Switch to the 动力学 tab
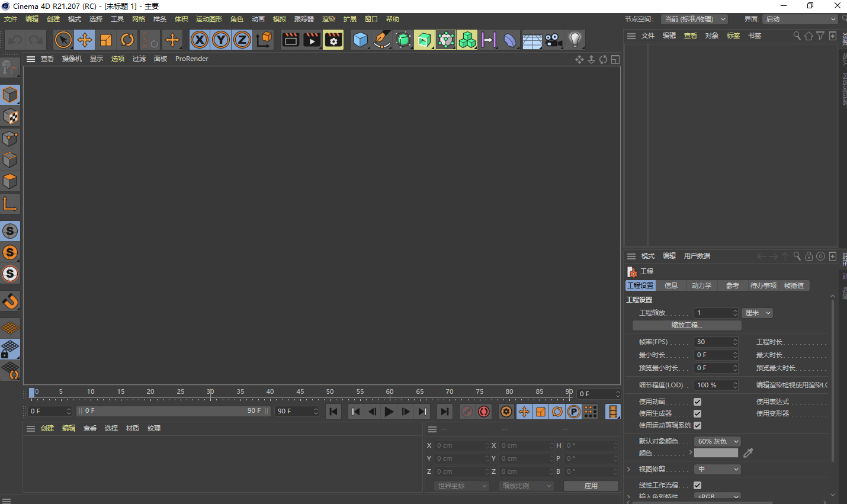847x504 pixels. 701,285
